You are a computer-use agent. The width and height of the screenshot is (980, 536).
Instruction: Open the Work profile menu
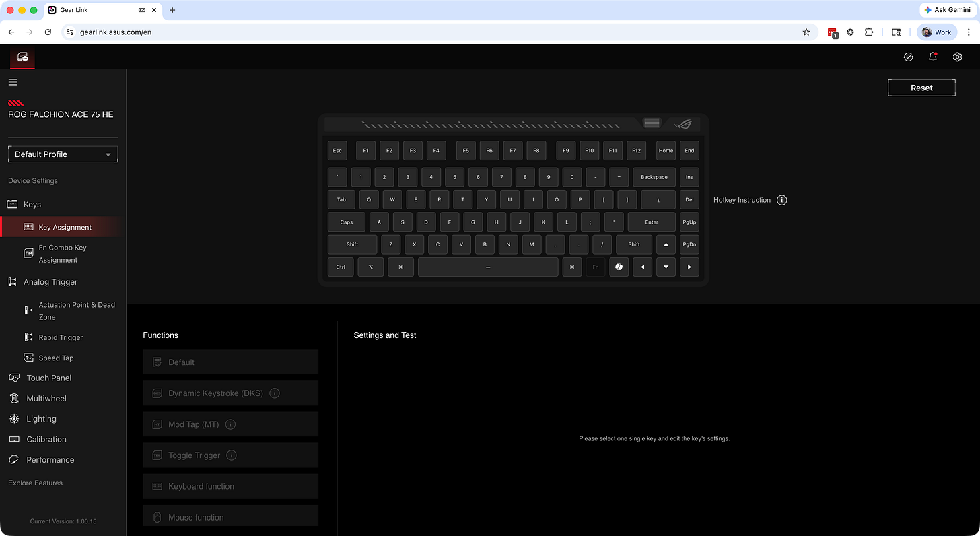pyautogui.click(x=937, y=32)
